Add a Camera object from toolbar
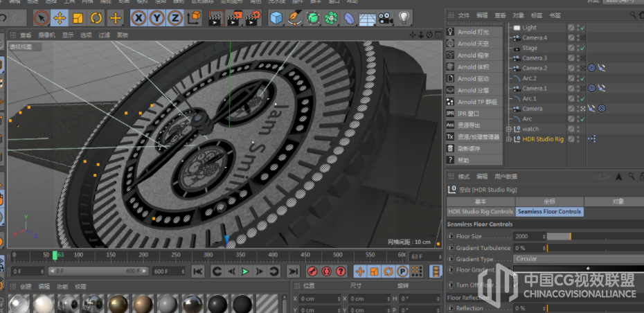This screenshot has height=313, width=644. click(385, 18)
